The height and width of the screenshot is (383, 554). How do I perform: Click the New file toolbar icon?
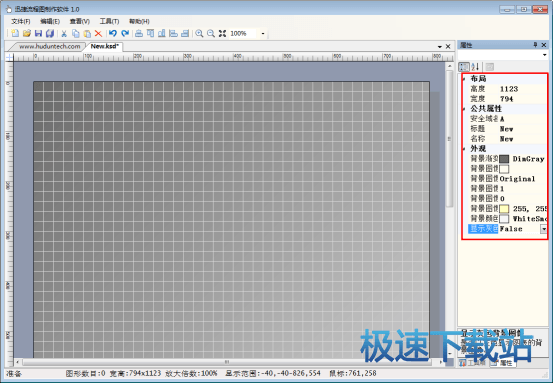click(x=15, y=34)
